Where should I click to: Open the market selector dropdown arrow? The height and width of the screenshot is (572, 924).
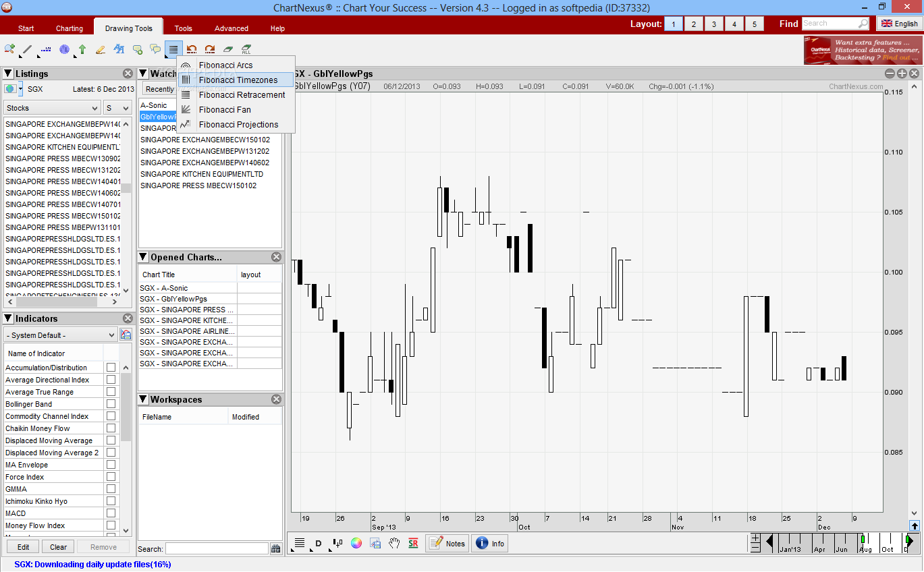pos(20,89)
